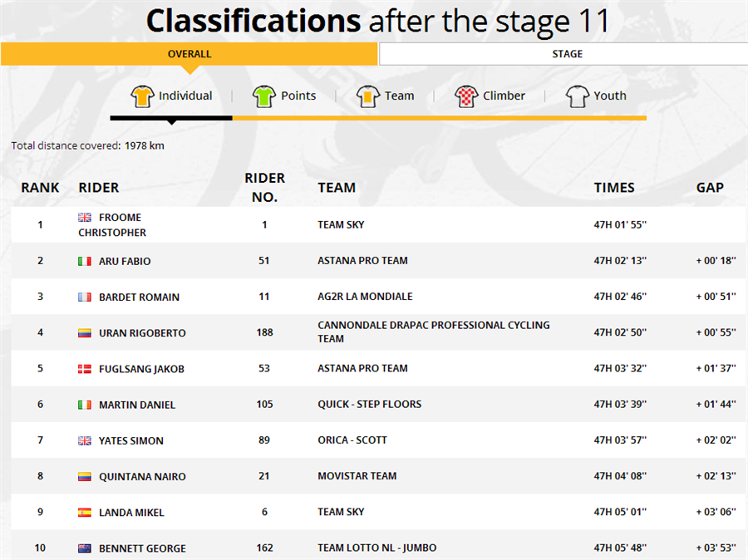Screen dimensions: 748x560
Task: Open the Climber classification label
Action: click(504, 96)
